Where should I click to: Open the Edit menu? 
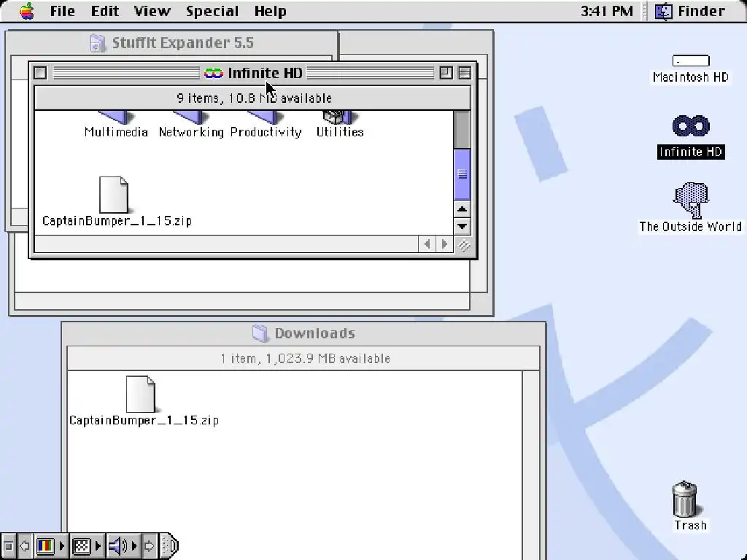pyautogui.click(x=105, y=11)
